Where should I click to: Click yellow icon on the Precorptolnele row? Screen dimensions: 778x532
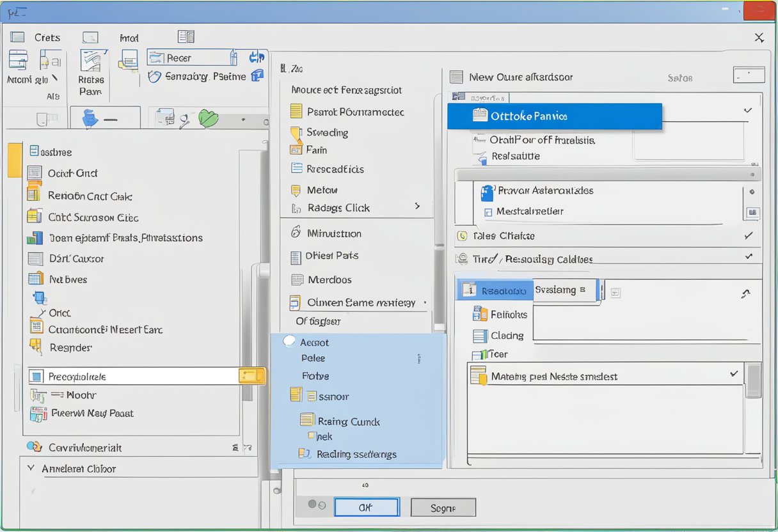point(251,376)
